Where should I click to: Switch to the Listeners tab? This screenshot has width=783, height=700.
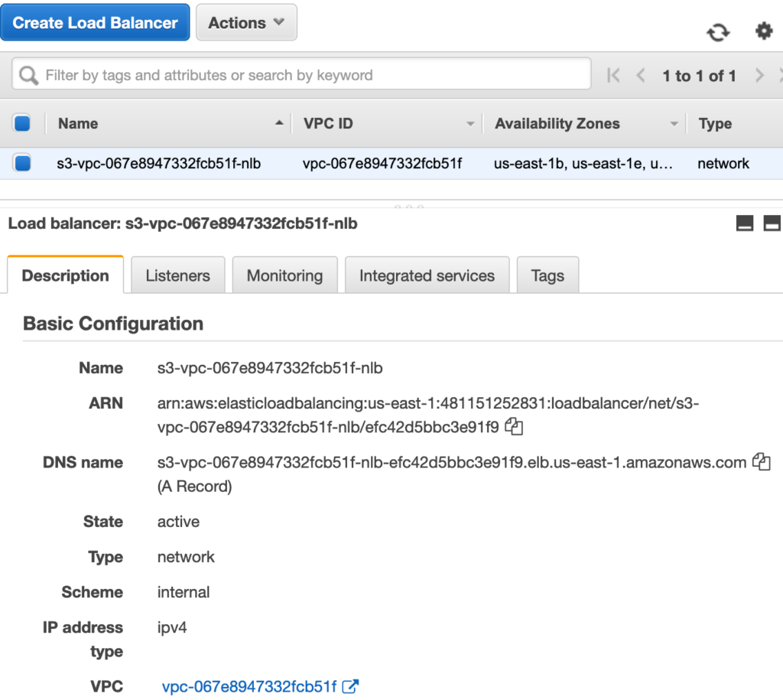(177, 275)
